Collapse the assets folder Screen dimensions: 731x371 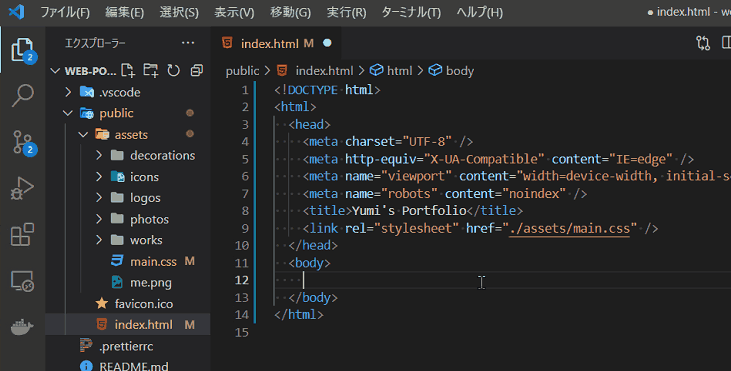pos(83,135)
